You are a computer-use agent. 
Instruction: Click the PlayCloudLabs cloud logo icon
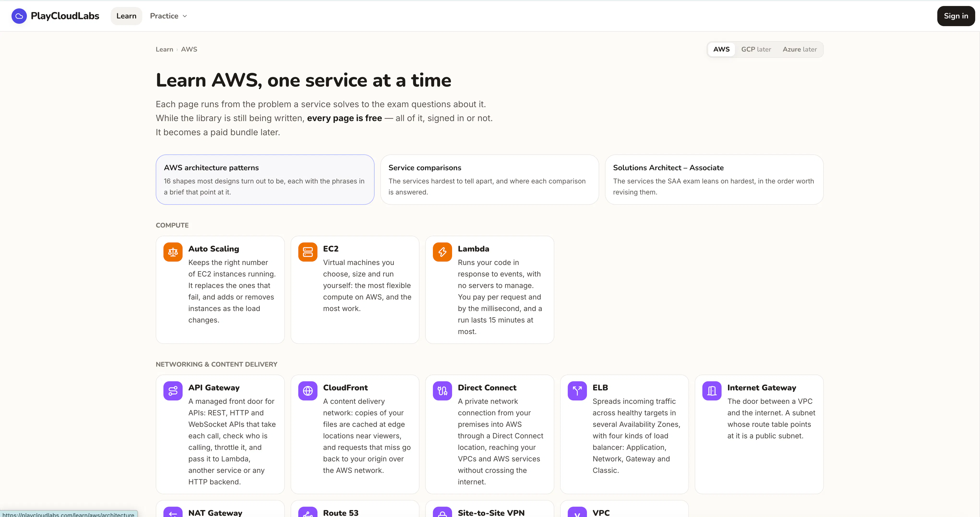19,16
